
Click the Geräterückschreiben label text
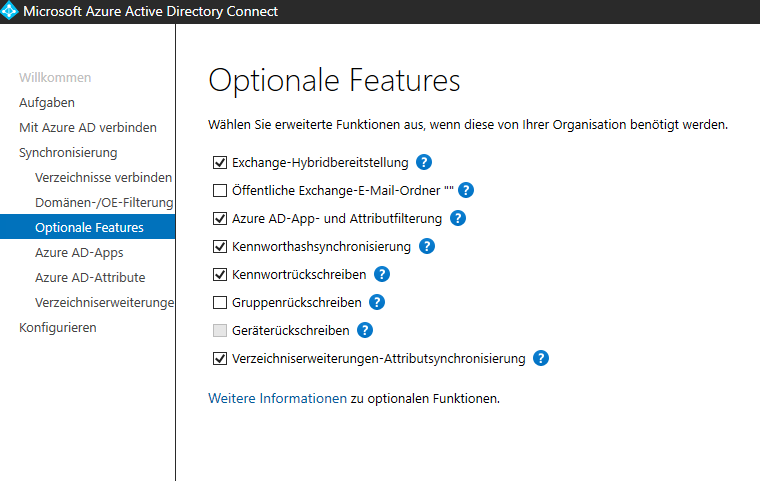(291, 331)
